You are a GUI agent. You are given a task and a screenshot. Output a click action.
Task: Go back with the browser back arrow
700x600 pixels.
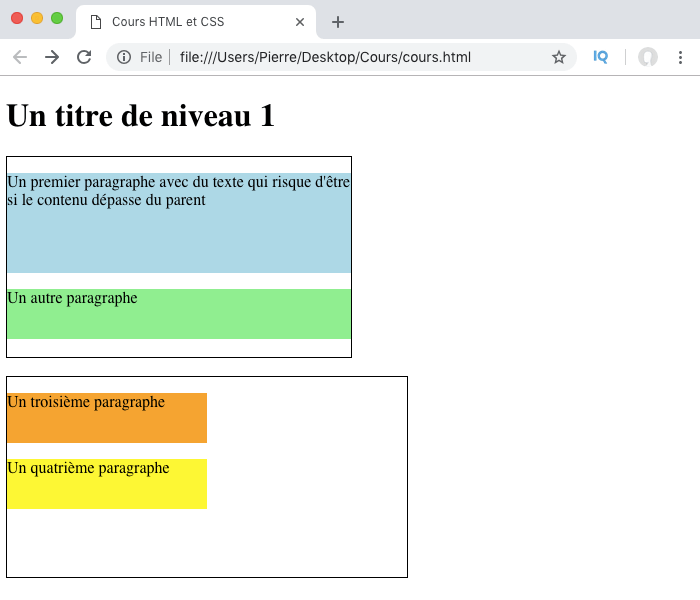point(20,57)
